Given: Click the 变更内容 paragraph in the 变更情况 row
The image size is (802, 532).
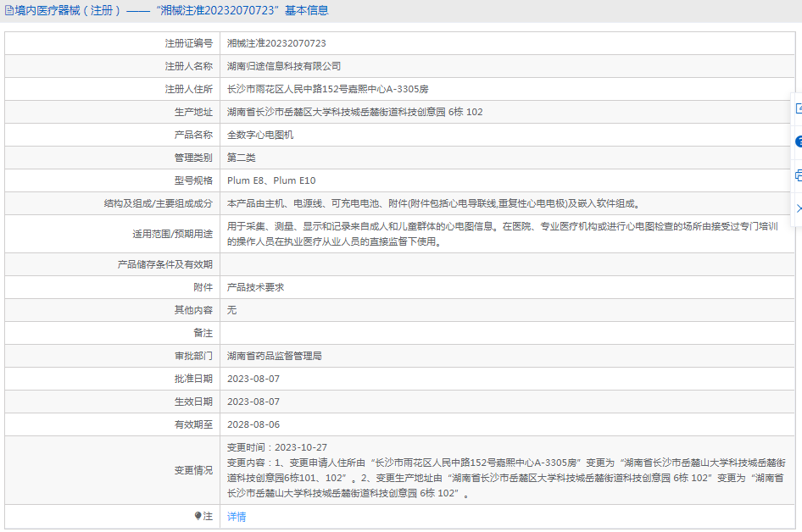Looking at the screenshot, I should [x=506, y=478].
